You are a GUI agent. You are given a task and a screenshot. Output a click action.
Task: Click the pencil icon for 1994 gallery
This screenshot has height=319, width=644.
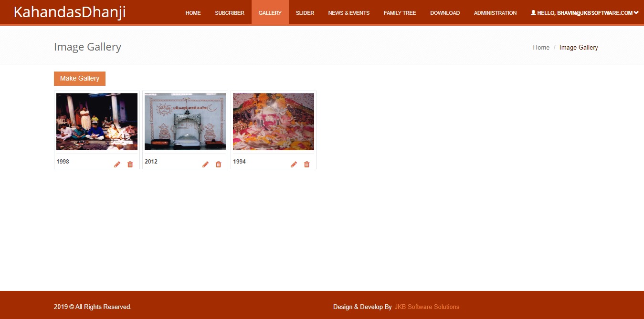[294, 165]
